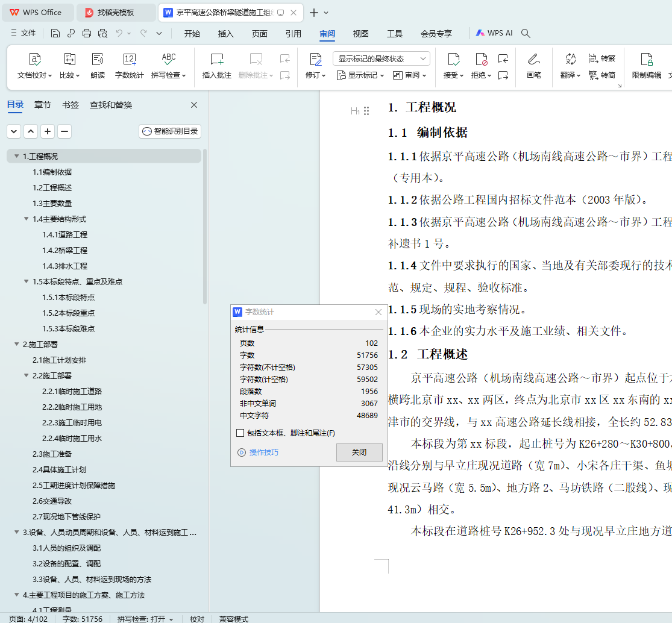Screen dimensions: 672x623
Task: Switch to the 开始 ribbon tab
Action: (x=192, y=33)
